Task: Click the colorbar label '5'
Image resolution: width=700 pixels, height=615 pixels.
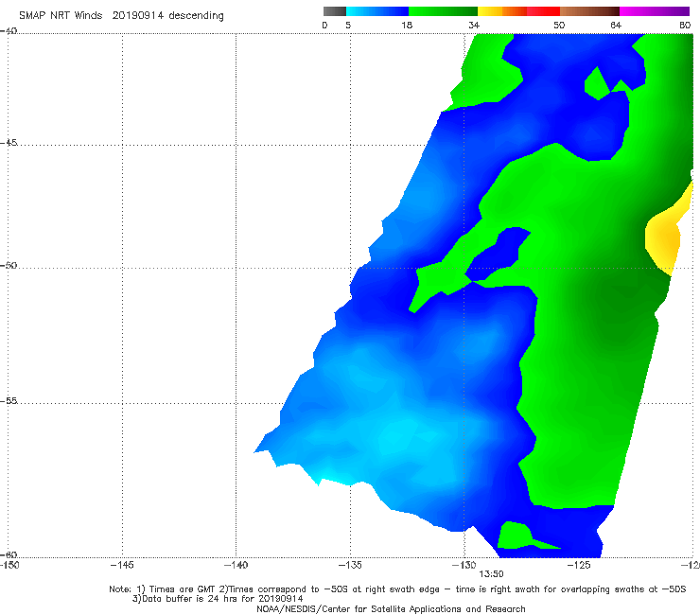Action: click(348, 25)
